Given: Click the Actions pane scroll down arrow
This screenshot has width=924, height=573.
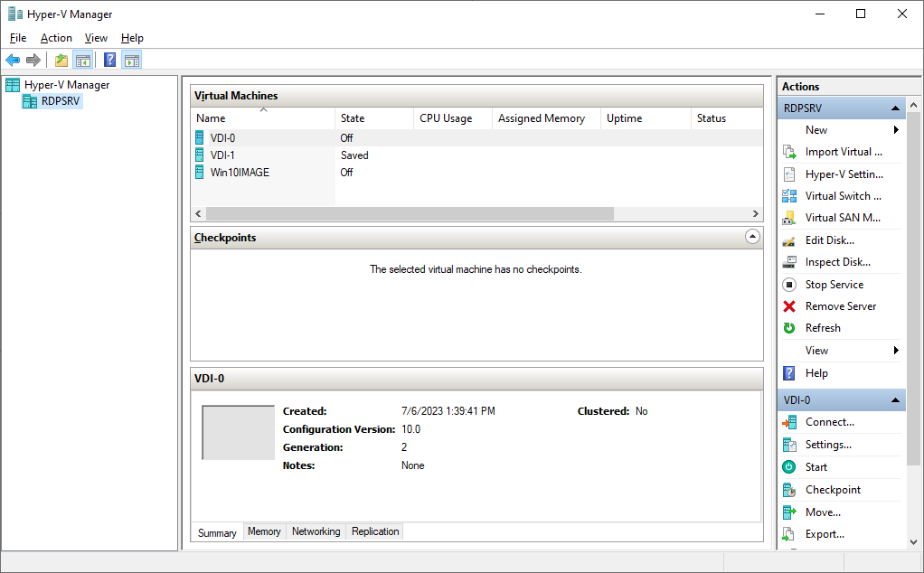Looking at the screenshot, I should click(913, 541).
